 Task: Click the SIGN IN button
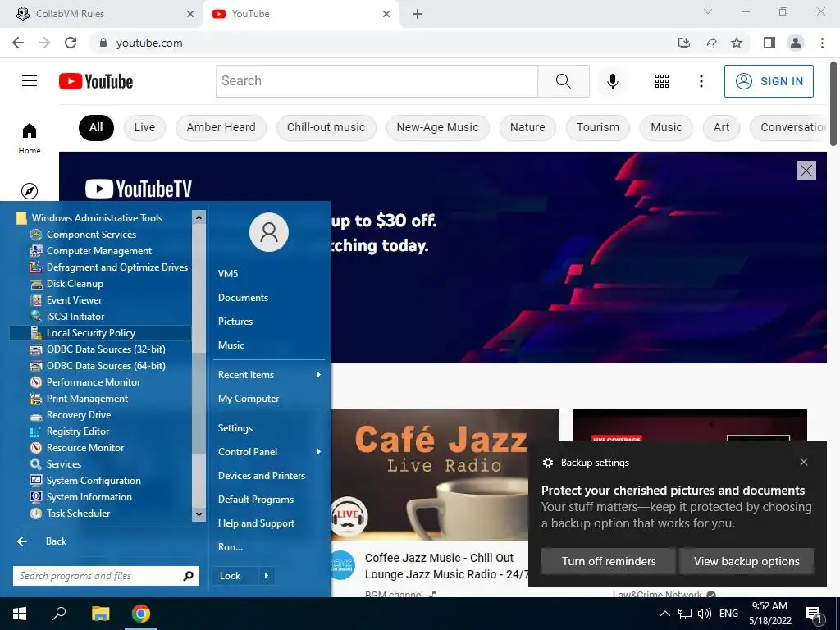click(x=769, y=81)
